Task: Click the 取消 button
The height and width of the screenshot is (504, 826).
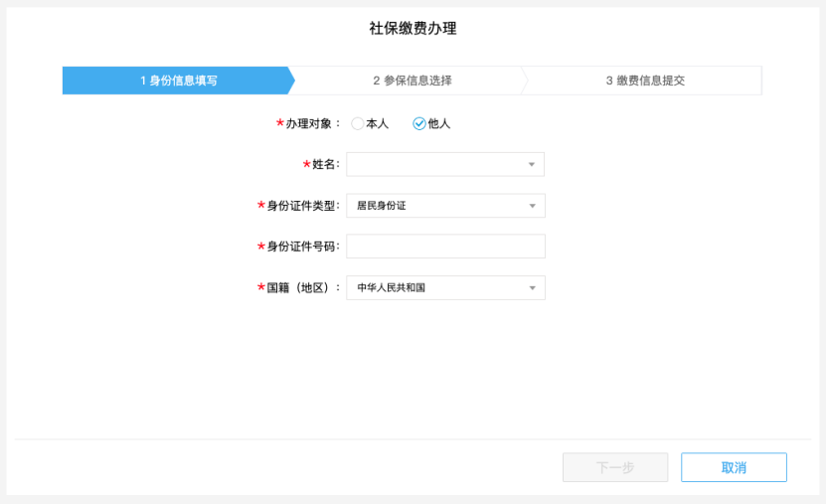Action: (734, 467)
